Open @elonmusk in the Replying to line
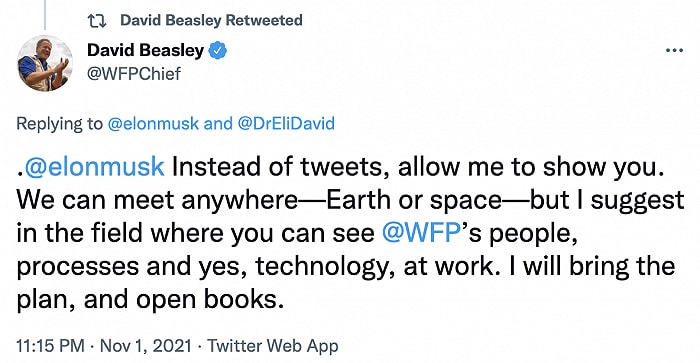Screen dimensions: 700x363 (x=153, y=124)
